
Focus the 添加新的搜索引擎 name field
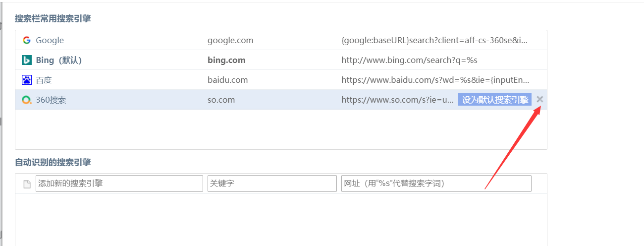pos(119,184)
